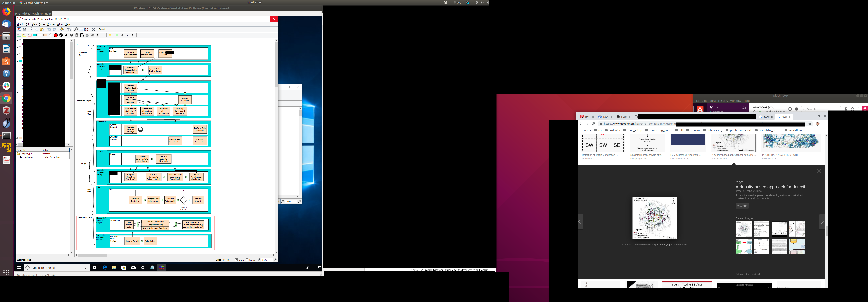
Task: Click the first related image thumbnail
Action: point(744,229)
